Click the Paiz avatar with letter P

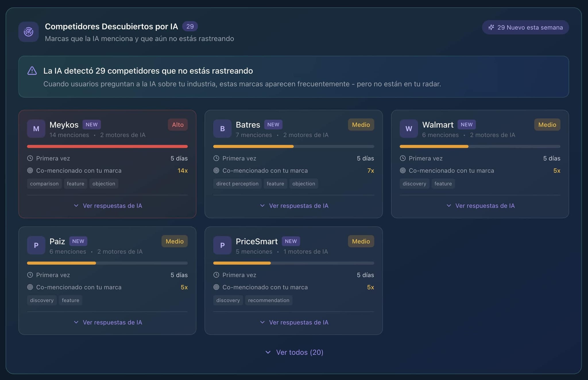[36, 245]
